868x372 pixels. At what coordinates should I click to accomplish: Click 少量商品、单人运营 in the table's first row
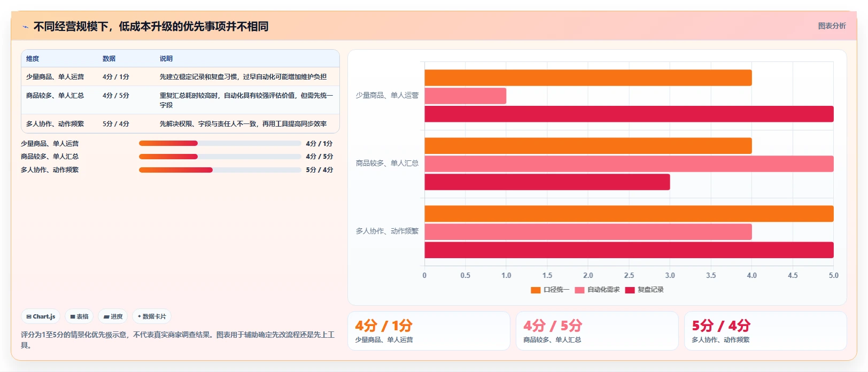(55, 77)
